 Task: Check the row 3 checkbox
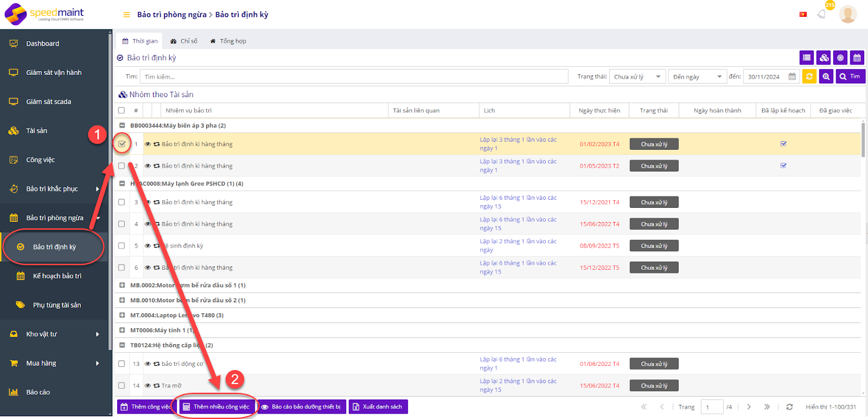pos(122,202)
